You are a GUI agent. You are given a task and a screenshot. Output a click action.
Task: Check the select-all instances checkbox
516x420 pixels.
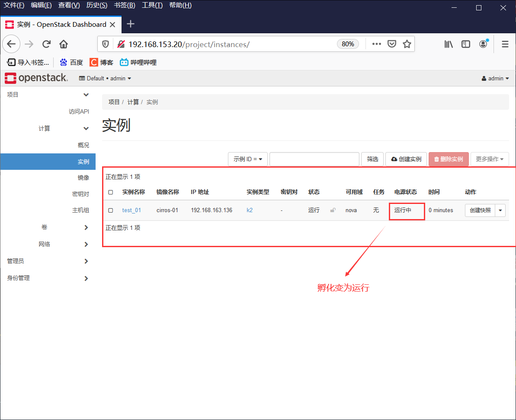110,192
